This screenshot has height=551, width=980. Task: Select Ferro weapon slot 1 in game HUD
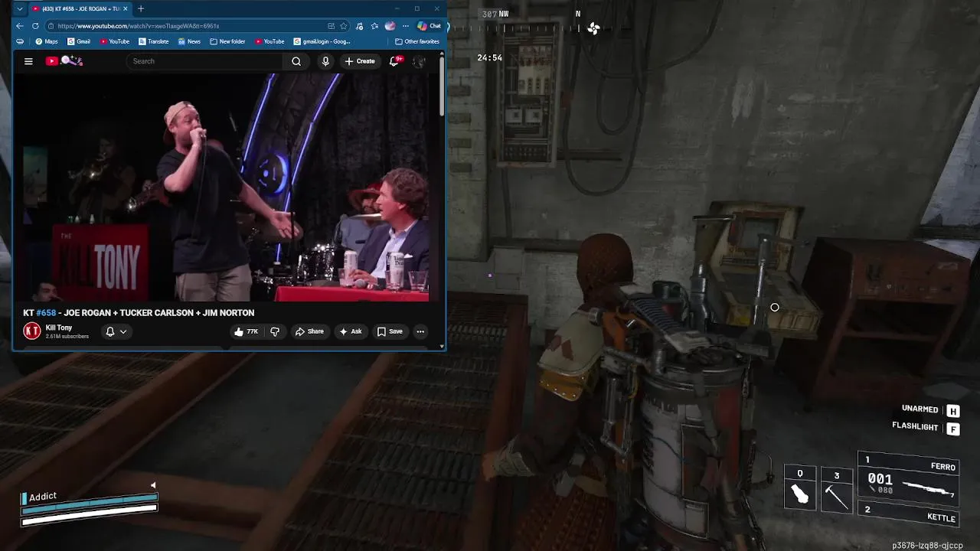point(909,478)
